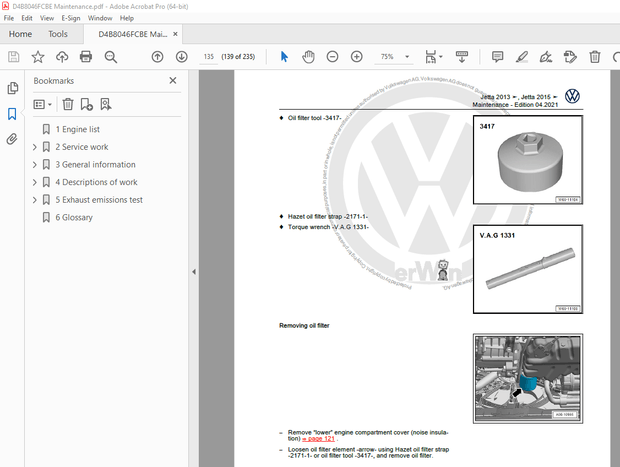Click the delete trash toolbar icon
Viewport: 620px width, 467px height.
(595, 57)
